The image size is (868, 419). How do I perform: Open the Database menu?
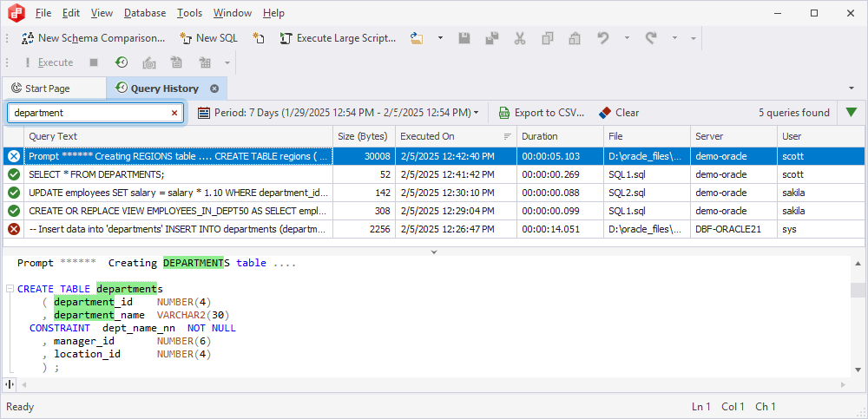point(145,13)
